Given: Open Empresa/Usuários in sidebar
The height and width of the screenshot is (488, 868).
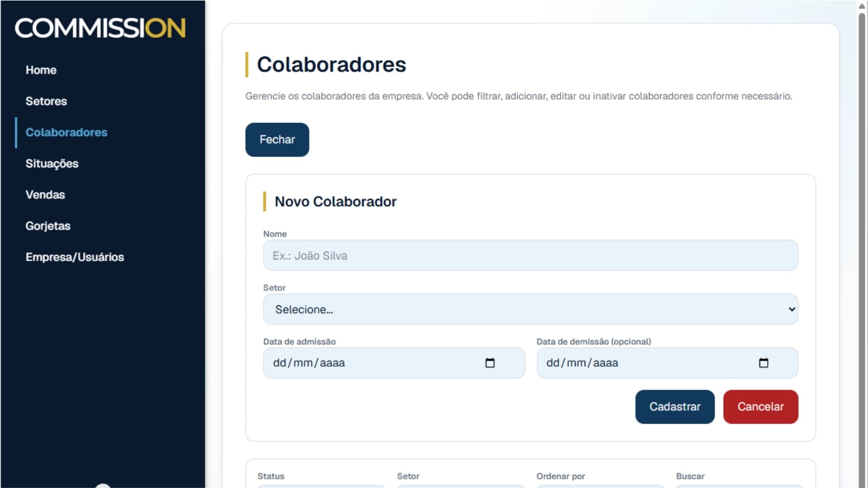Looking at the screenshot, I should click(75, 257).
